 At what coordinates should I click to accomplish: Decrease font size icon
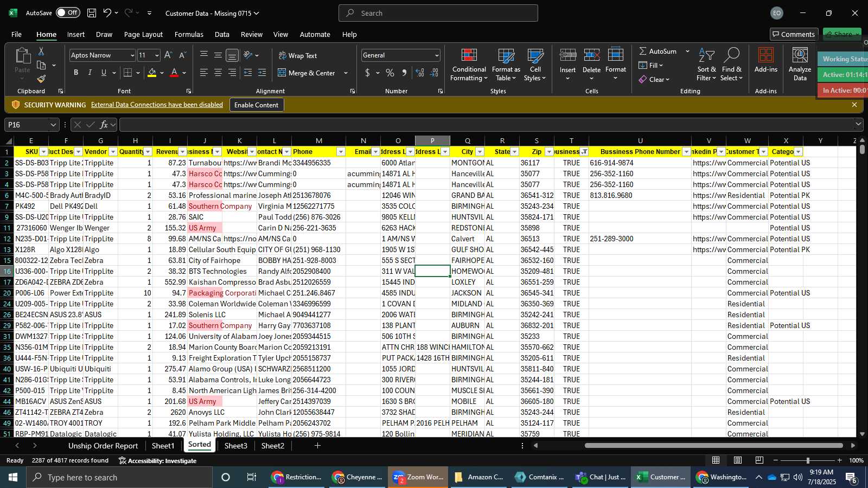click(x=182, y=55)
